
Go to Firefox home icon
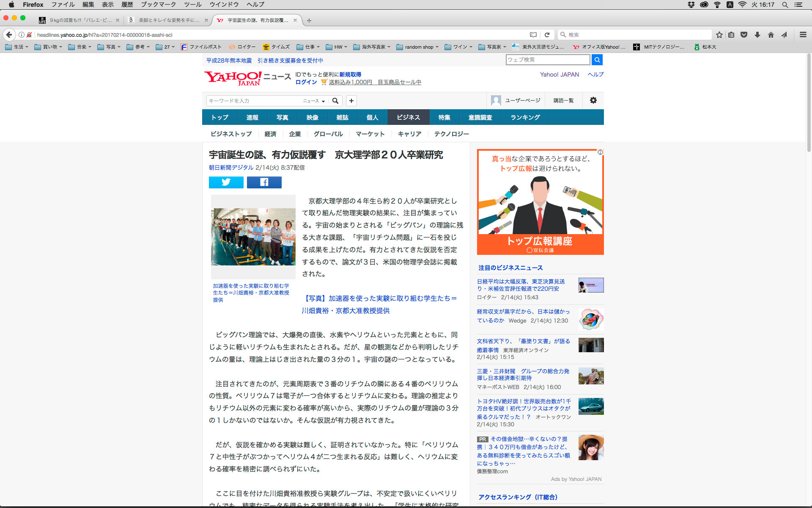771,35
